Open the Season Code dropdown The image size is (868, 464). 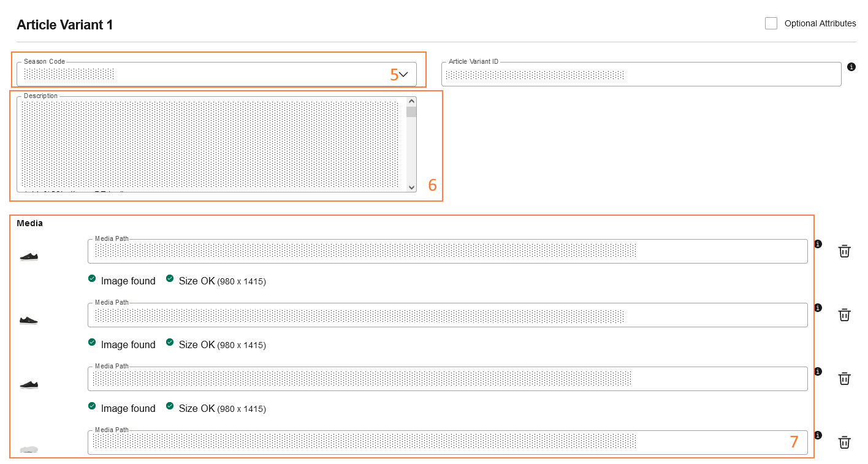tap(403, 74)
